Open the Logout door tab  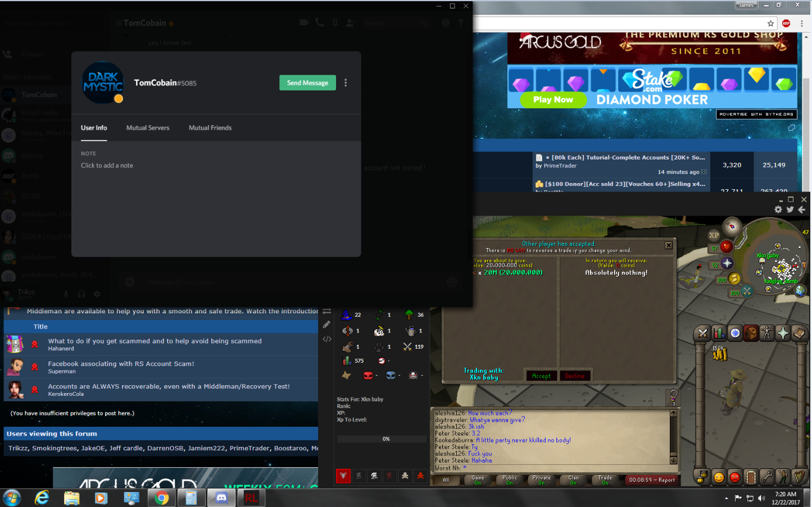click(751, 477)
